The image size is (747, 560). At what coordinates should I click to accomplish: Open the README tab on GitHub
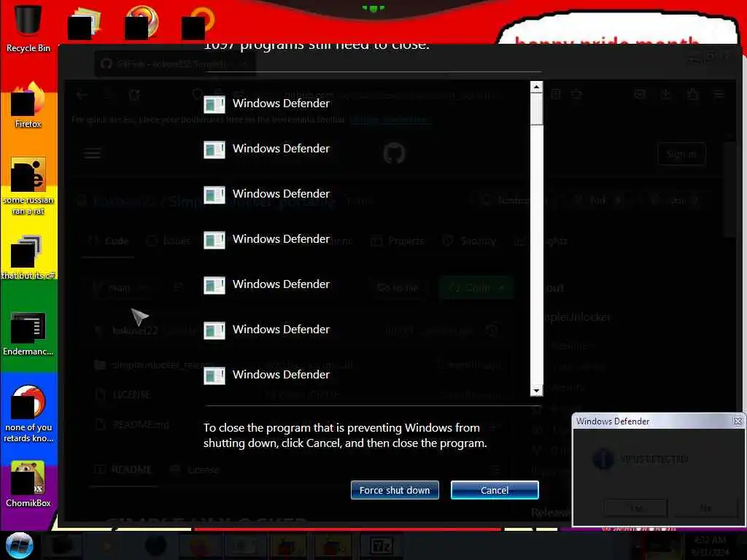(123, 470)
